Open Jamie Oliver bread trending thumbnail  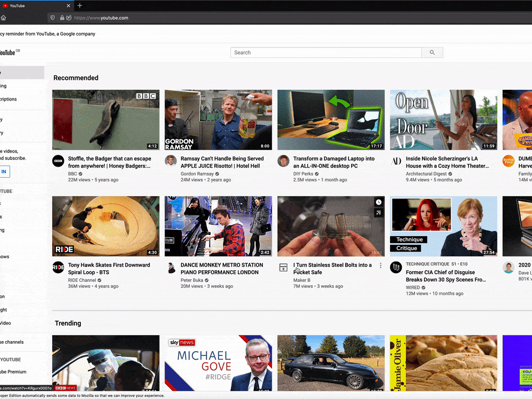pos(444,363)
